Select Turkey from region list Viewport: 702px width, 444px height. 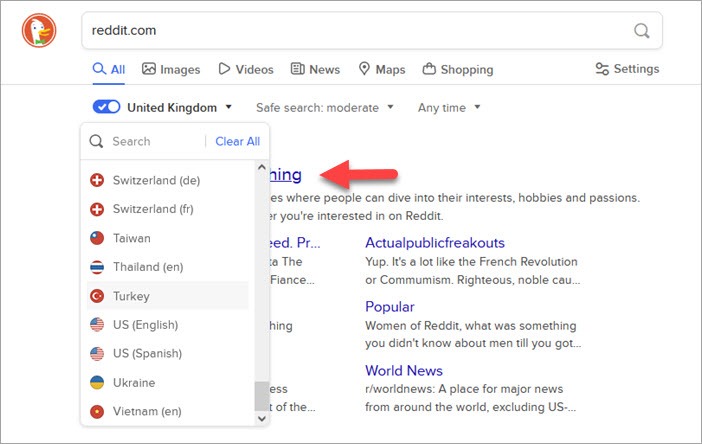pos(167,296)
